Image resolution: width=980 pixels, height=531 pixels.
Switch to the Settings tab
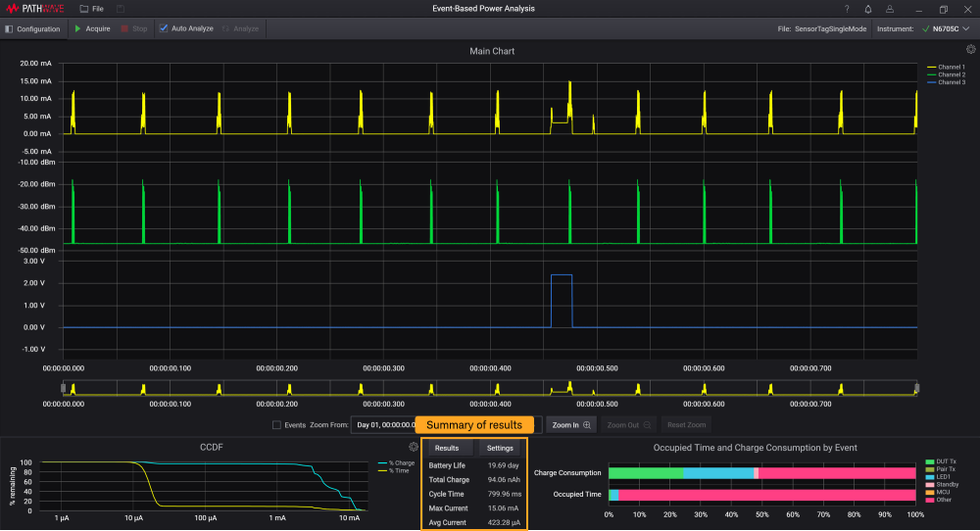500,448
